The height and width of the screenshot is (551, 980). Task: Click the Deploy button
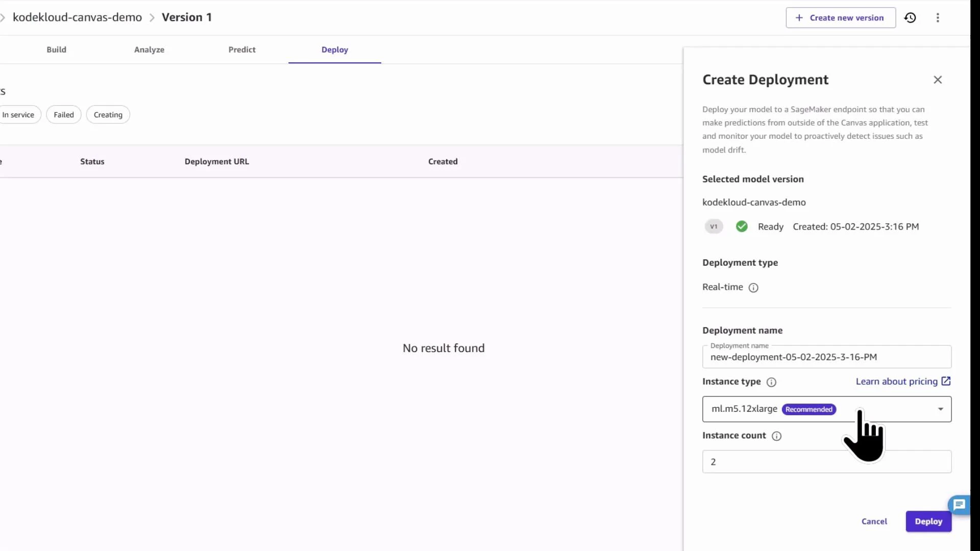click(928, 521)
